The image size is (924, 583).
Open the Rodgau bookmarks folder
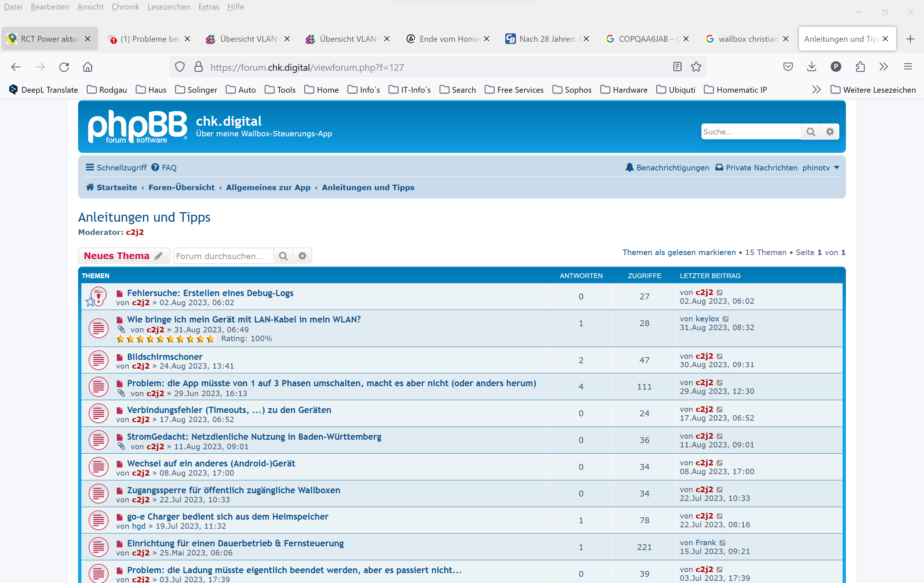pyautogui.click(x=107, y=90)
